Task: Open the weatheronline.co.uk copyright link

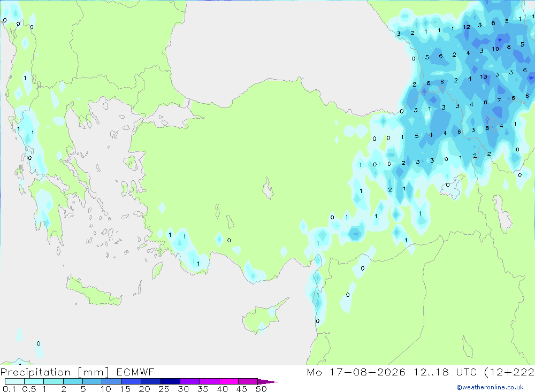Action: pos(490,387)
